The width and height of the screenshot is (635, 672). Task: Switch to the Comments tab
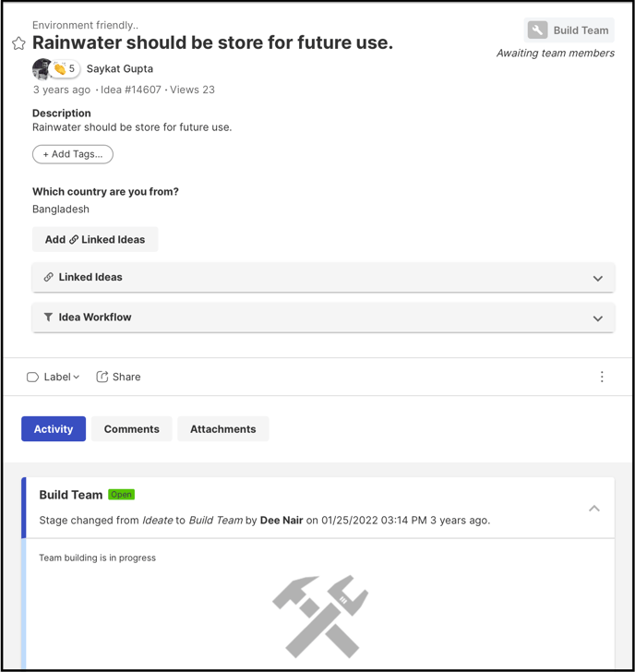pos(132,429)
